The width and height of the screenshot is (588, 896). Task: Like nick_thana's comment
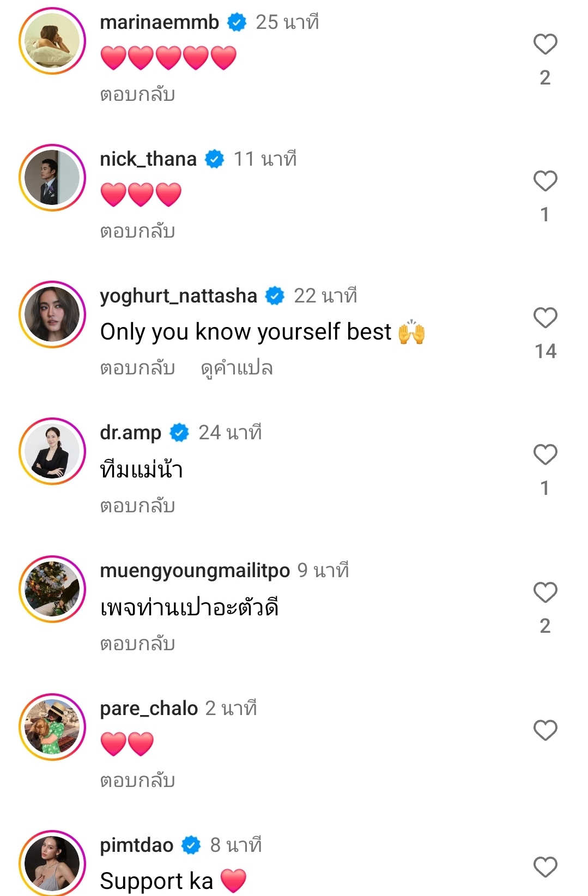[x=545, y=181]
